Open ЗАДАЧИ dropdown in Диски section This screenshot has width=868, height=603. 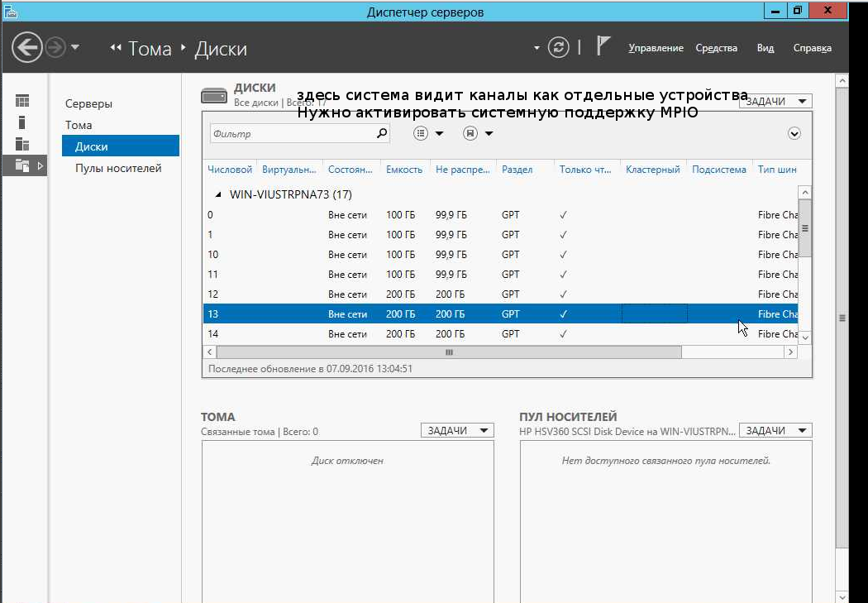point(775,102)
